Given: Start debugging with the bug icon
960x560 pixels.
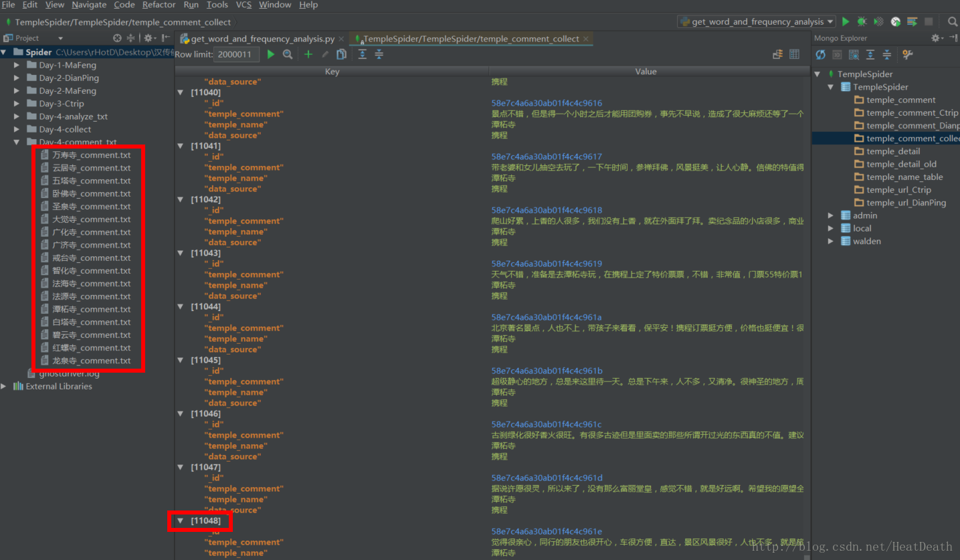Looking at the screenshot, I should pyautogui.click(x=862, y=21).
